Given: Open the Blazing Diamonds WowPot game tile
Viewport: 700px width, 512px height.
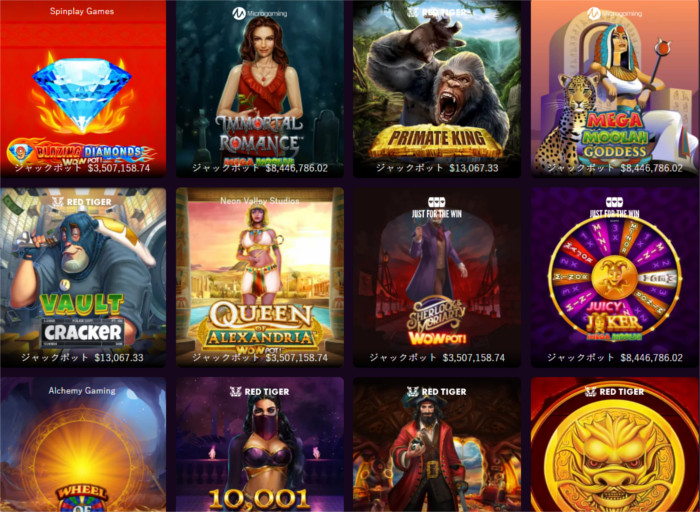Looking at the screenshot, I should pyautogui.click(x=83, y=88).
